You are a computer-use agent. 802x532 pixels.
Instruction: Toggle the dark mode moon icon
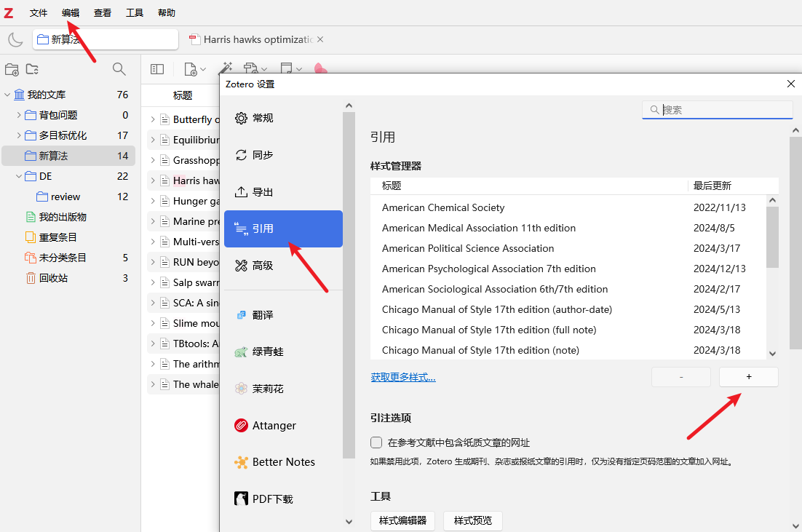coord(15,39)
